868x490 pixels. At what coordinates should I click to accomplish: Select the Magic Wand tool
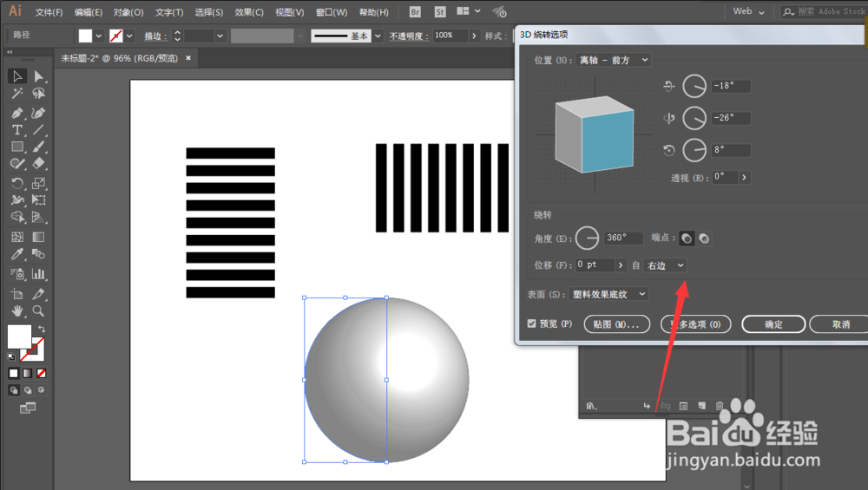point(17,94)
